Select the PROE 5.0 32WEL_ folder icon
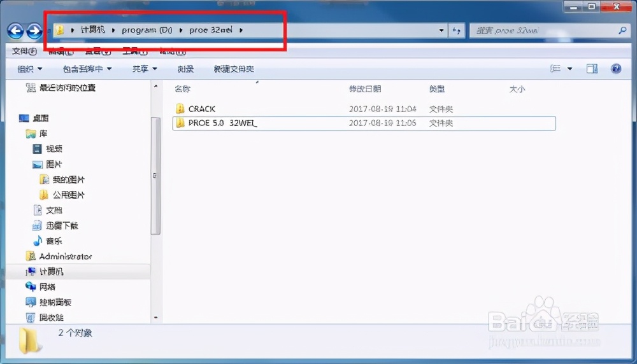Viewport: 637px width, 364px height. (x=180, y=123)
